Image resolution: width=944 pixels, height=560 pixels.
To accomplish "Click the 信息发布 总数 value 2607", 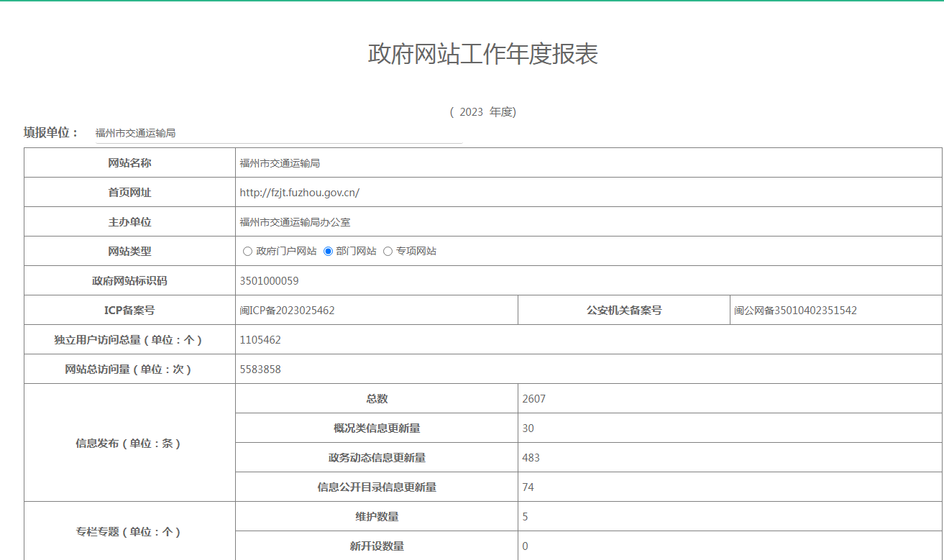I will pos(533,399).
